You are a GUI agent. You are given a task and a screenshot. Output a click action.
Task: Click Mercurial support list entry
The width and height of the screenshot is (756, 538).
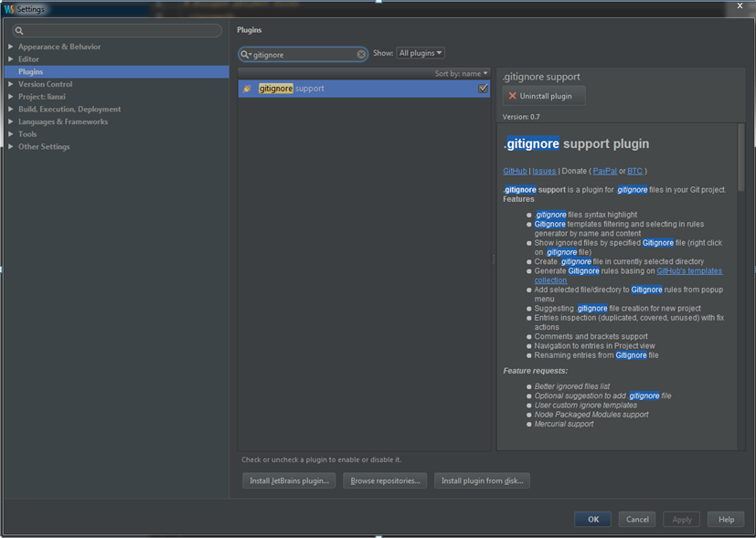coord(564,424)
